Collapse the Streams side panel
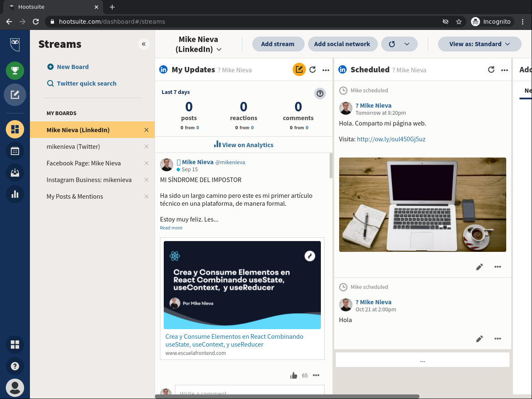This screenshot has height=399, width=532. tap(144, 44)
